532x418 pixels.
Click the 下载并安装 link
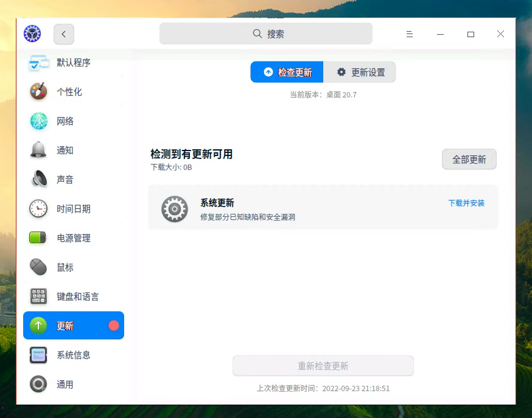click(466, 203)
